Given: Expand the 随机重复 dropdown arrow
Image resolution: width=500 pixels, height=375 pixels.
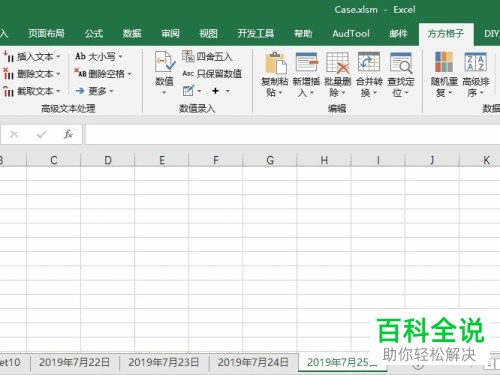Looking at the screenshot, I should click(449, 93).
